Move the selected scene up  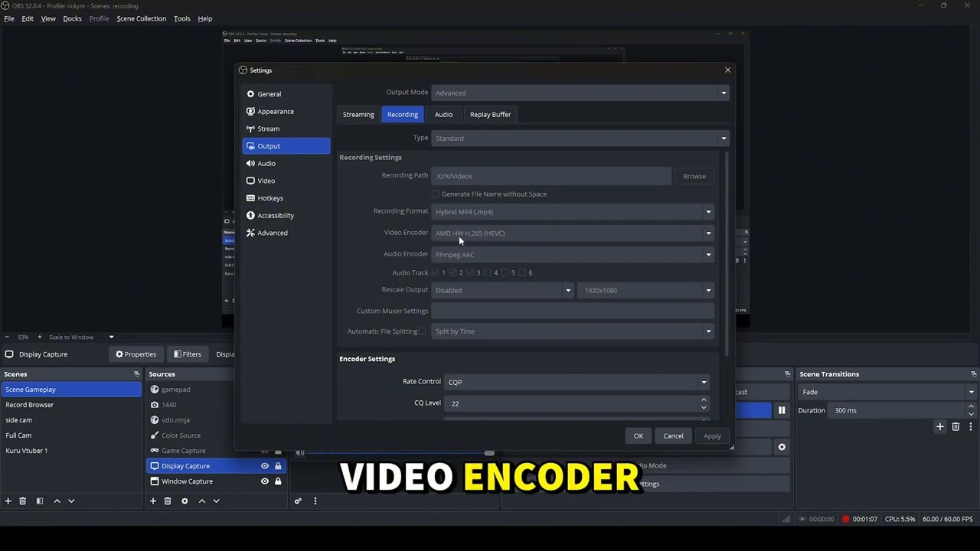click(57, 501)
